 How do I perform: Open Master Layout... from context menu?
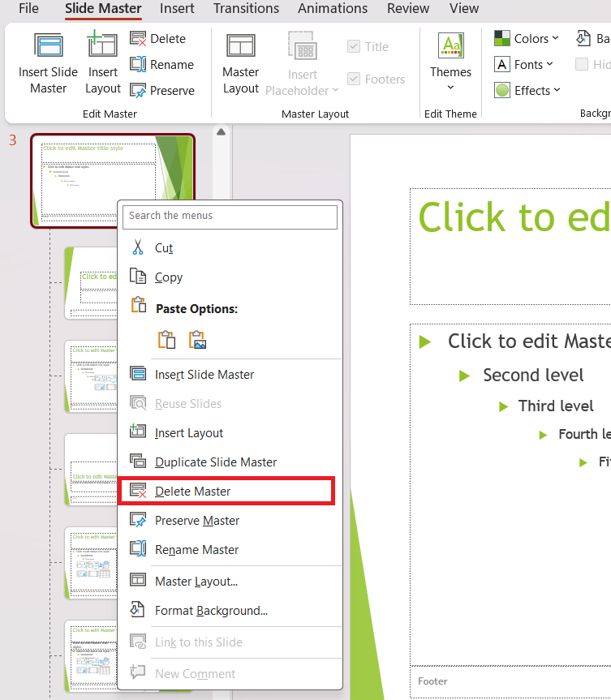[x=230, y=582]
